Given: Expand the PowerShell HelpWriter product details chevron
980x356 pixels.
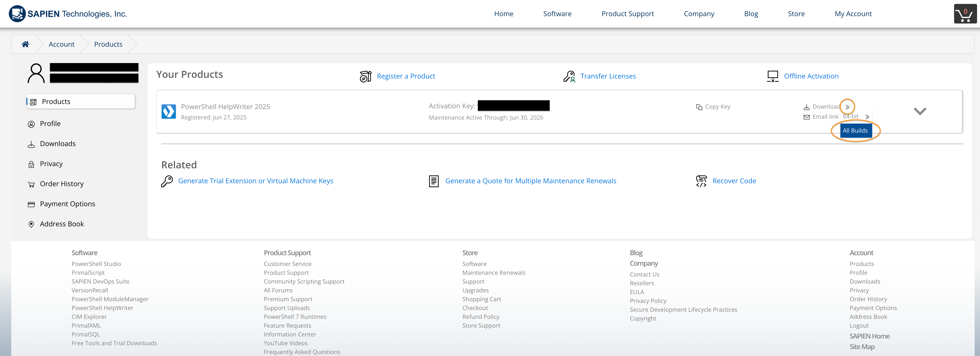Looking at the screenshot, I should pos(920,111).
